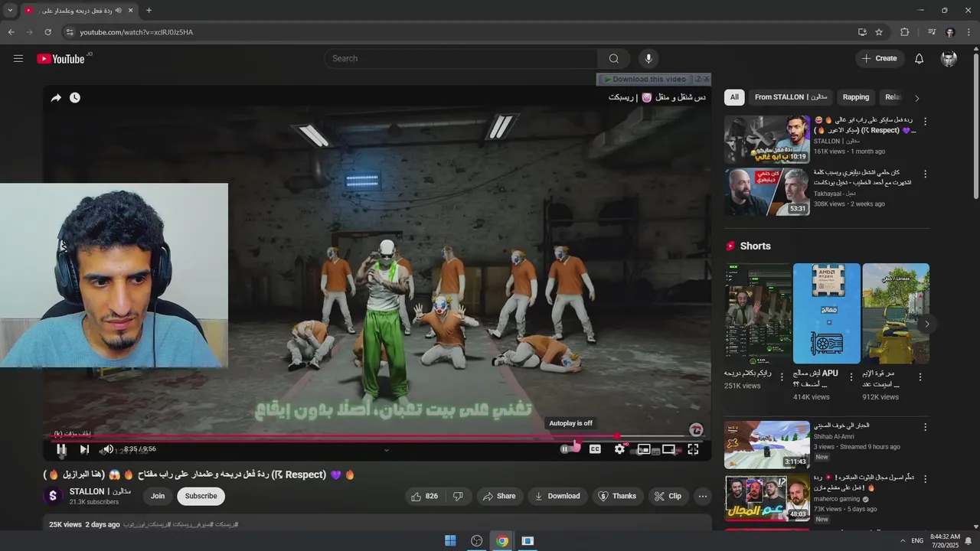Screen dimensions: 980x551
Task: Open options for the 251K views Short
Action: (782, 377)
